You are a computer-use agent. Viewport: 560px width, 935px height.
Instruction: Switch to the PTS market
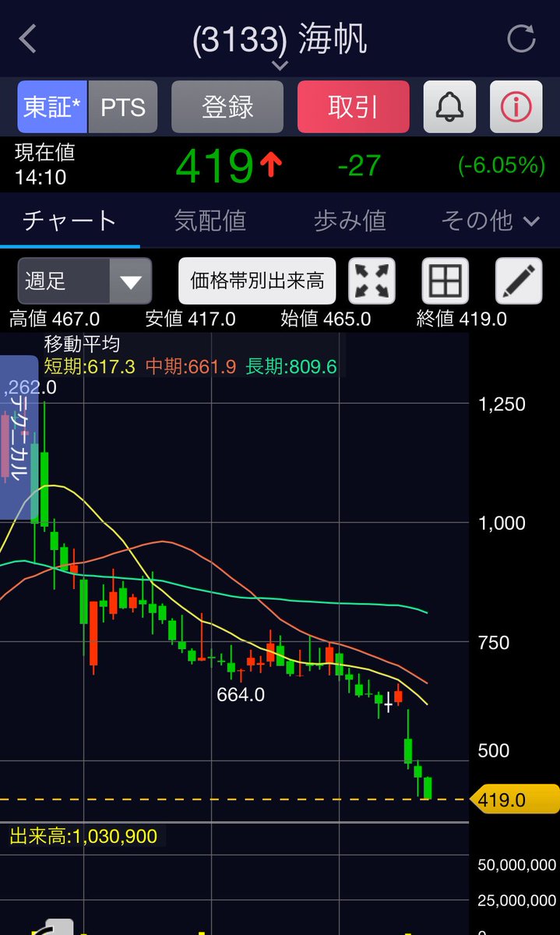pos(122,107)
